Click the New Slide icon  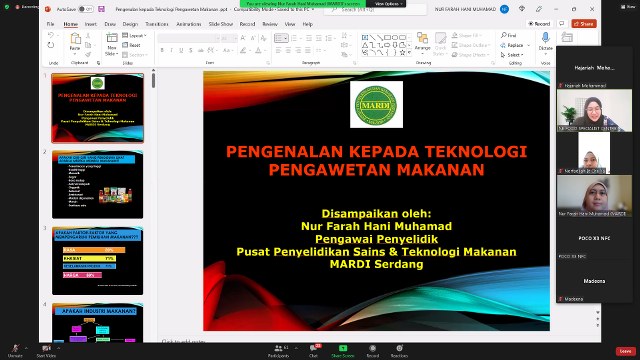(111, 44)
